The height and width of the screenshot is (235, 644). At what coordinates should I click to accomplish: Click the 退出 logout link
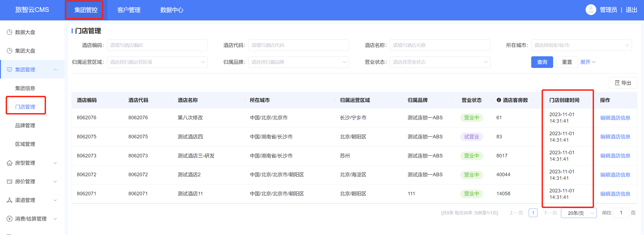coord(631,10)
